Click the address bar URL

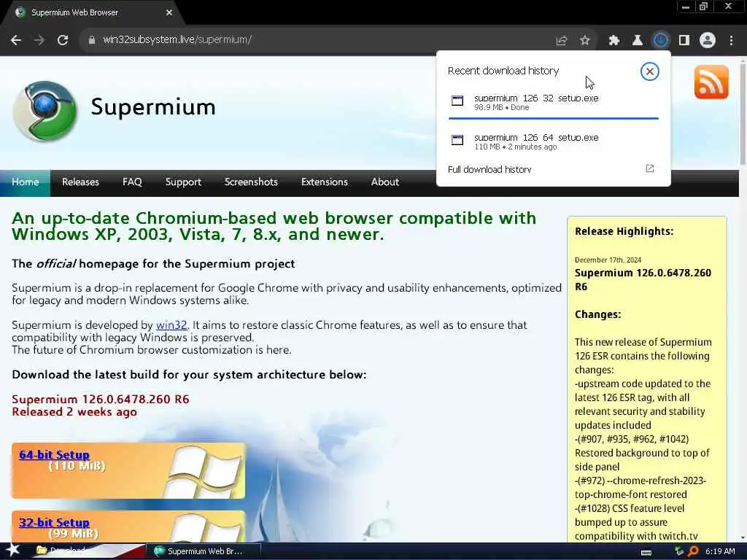[x=177, y=40]
